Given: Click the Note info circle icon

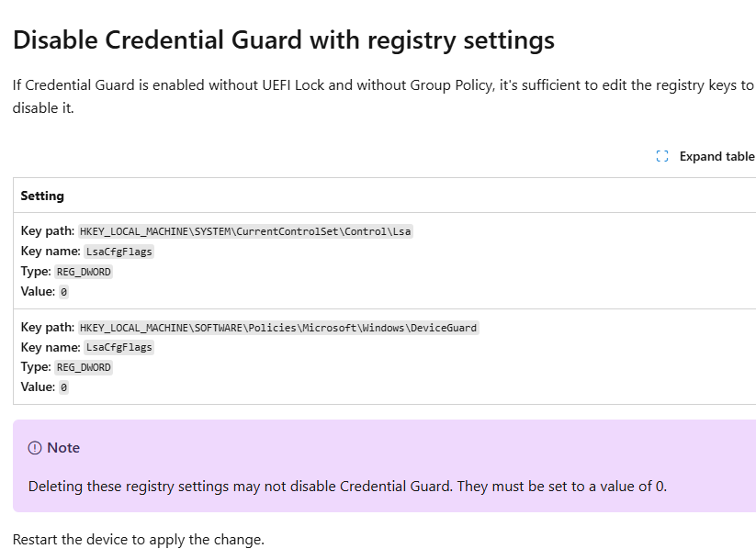Looking at the screenshot, I should [x=35, y=448].
